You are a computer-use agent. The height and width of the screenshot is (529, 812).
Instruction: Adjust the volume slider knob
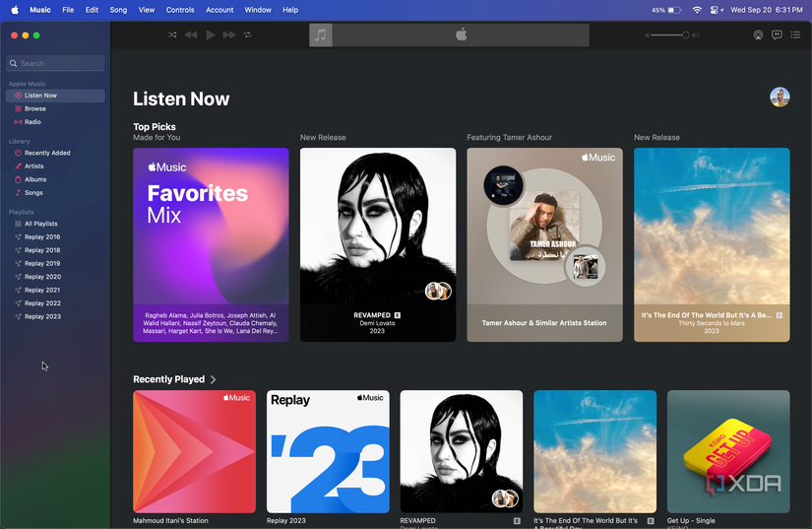[686, 35]
